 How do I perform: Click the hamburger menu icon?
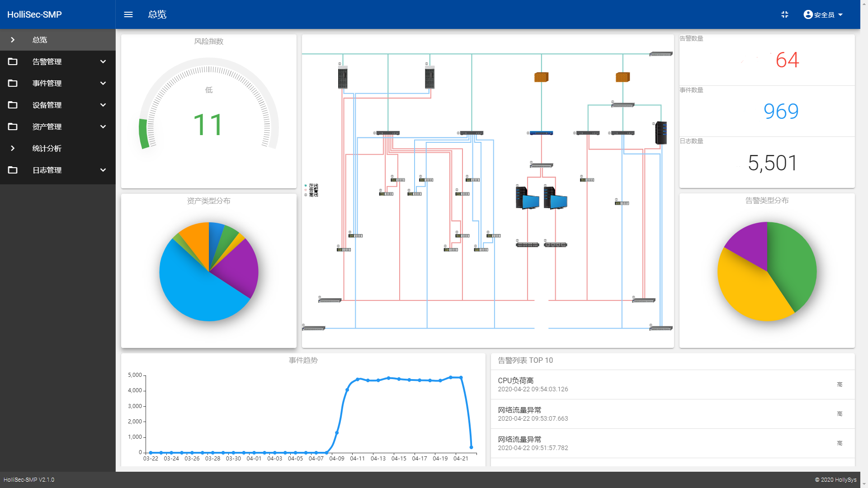click(x=128, y=14)
